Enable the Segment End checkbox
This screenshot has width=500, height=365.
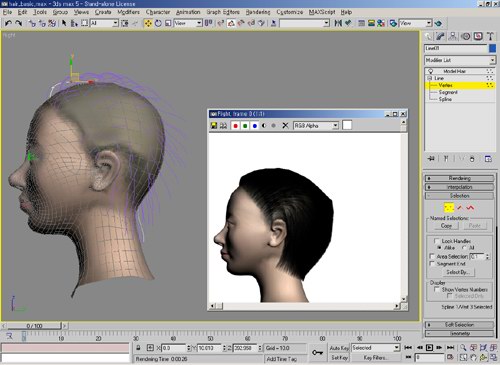pos(432,264)
